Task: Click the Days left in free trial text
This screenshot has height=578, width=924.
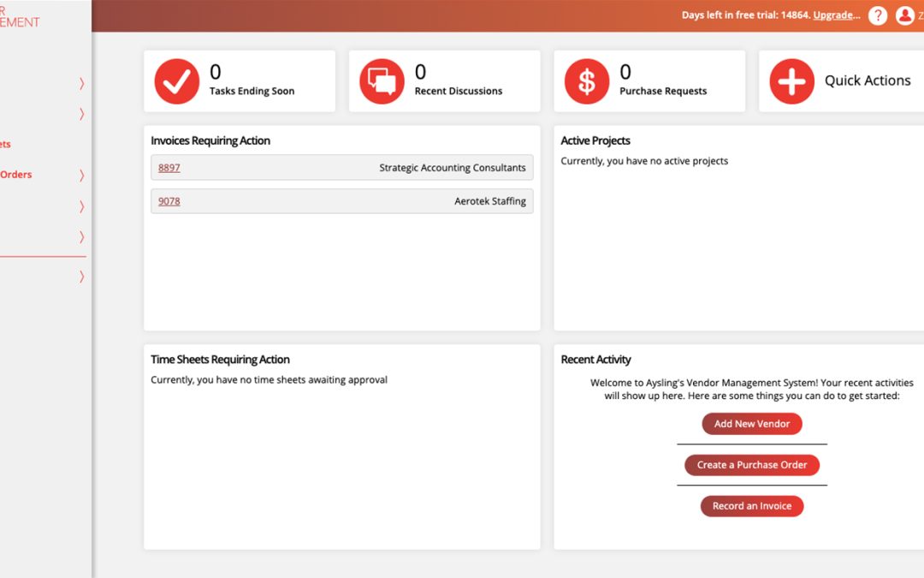Action: [x=746, y=15]
